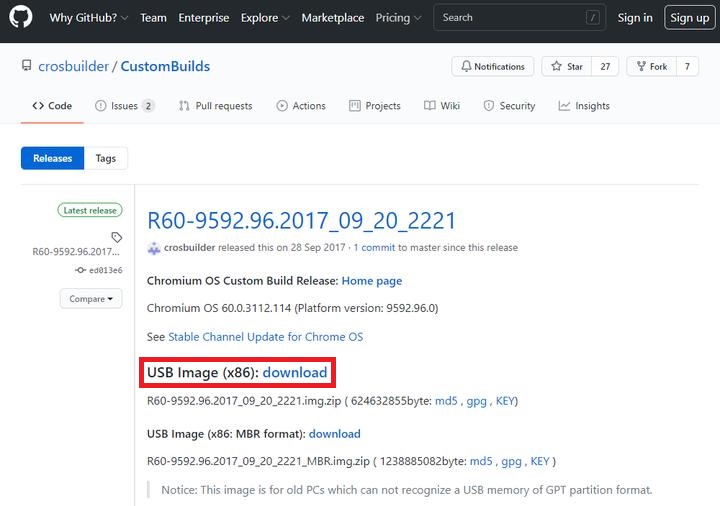Image resolution: width=720 pixels, height=506 pixels.
Task: View the 7 forks count
Action: click(x=687, y=66)
